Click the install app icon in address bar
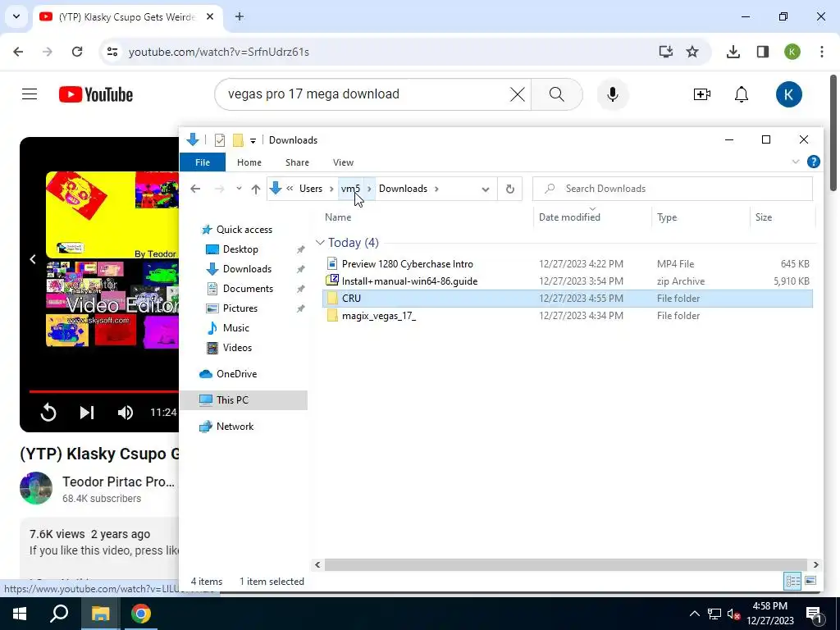Image resolution: width=840 pixels, height=630 pixels. tap(665, 52)
